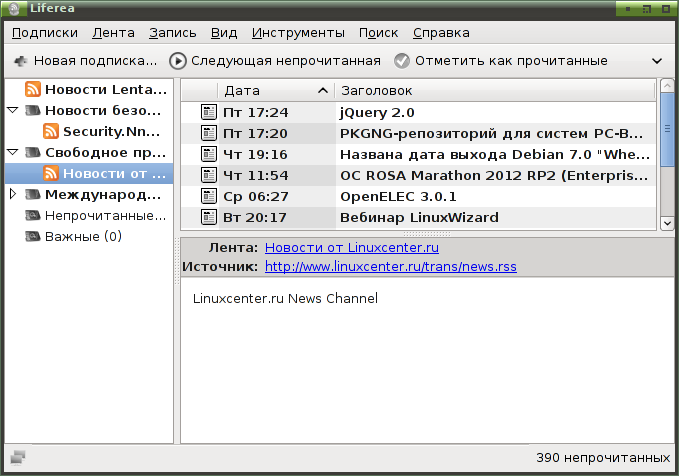Click the item icon of Вебинар LinuxWizard
This screenshot has width=679, height=476.
(x=209, y=217)
